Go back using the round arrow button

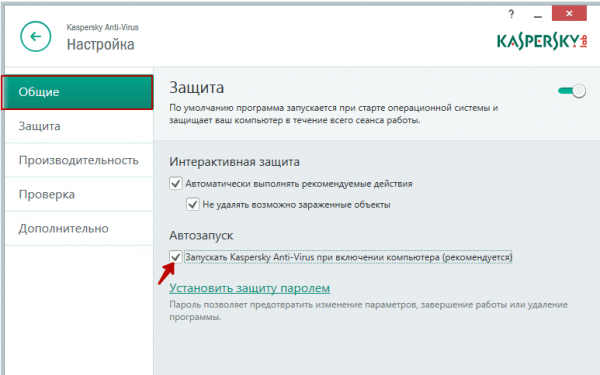[x=36, y=36]
